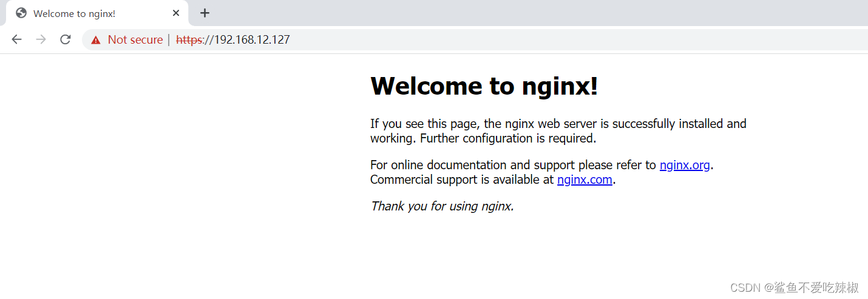Click the italic 'Thank you for using nginx.' text
Viewport: 868px width, 299px height.
[442, 206]
